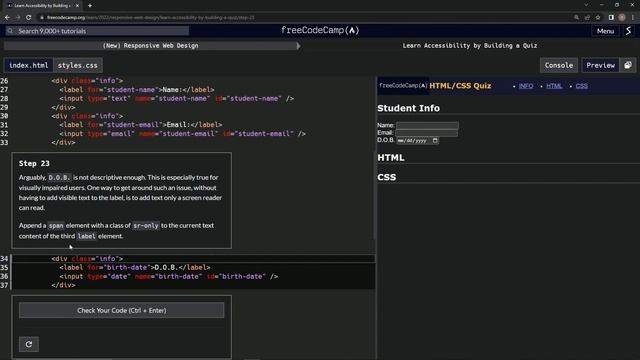Viewport: 640px width, 360px height.
Task: Open the browser profile avatar
Action: pyautogui.click(x=622, y=18)
